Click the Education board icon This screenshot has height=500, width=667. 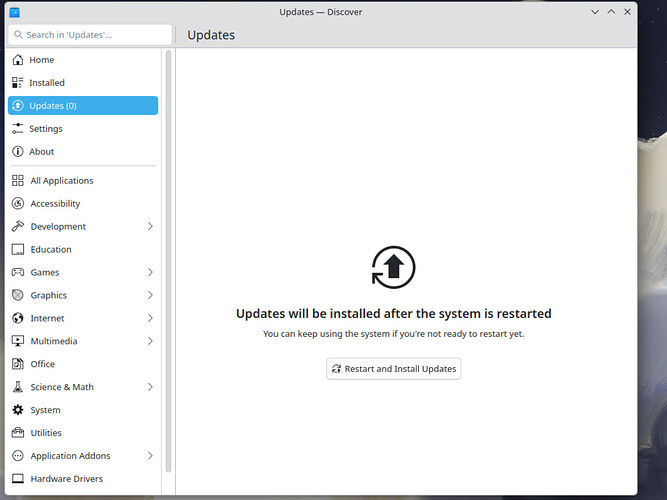(17, 249)
